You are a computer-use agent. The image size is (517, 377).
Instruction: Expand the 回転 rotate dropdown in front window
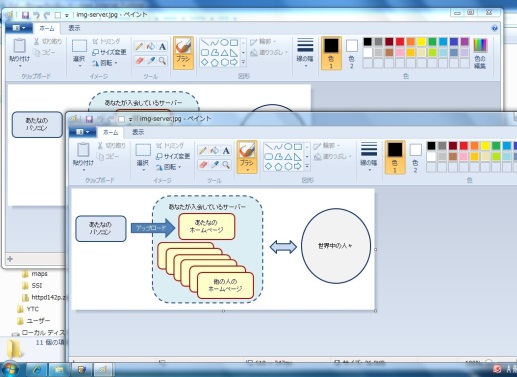[169, 167]
